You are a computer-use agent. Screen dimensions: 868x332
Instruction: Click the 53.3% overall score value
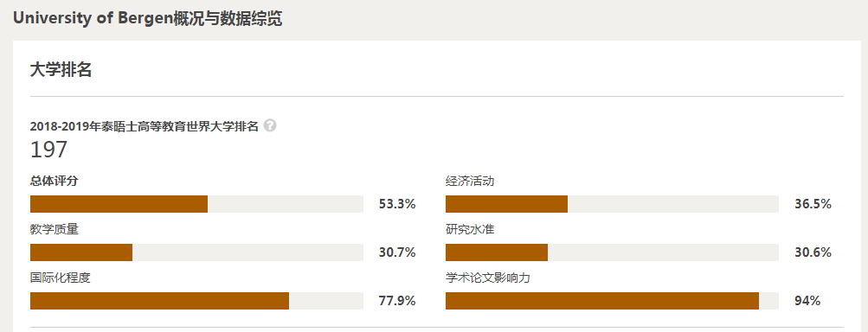tap(397, 204)
